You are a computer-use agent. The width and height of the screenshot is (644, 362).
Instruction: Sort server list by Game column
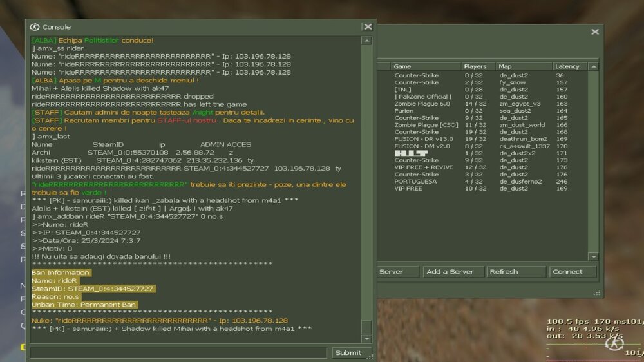pyautogui.click(x=425, y=66)
